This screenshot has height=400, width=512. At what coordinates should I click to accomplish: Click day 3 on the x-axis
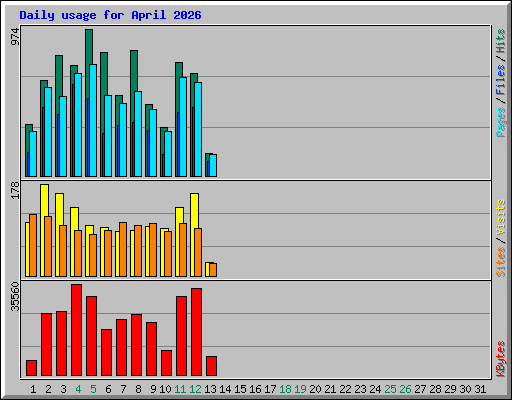63,389
